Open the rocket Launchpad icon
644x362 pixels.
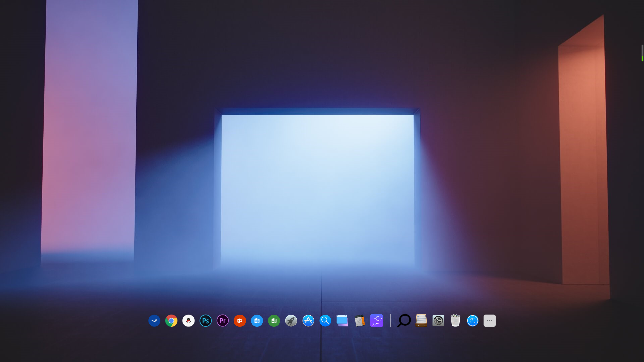pyautogui.click(x=291, y=321)
